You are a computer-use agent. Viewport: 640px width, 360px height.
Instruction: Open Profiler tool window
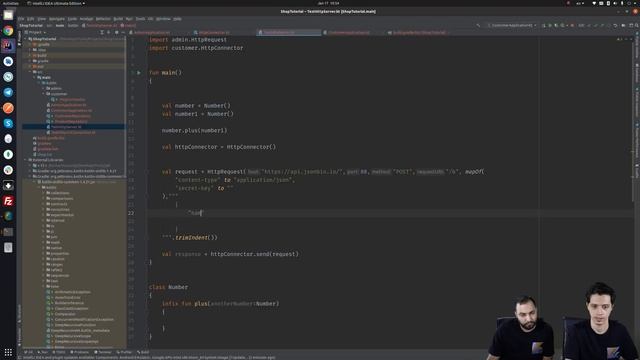[124, 352]
